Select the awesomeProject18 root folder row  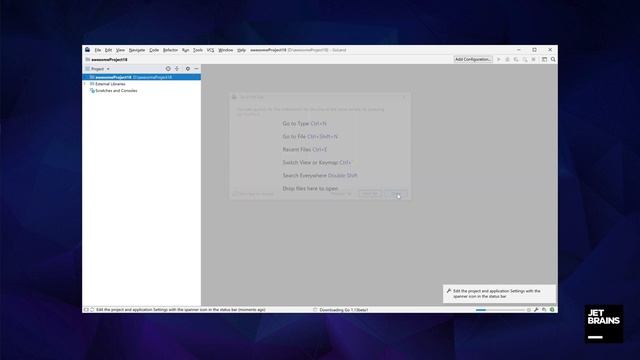coord(141,77)
